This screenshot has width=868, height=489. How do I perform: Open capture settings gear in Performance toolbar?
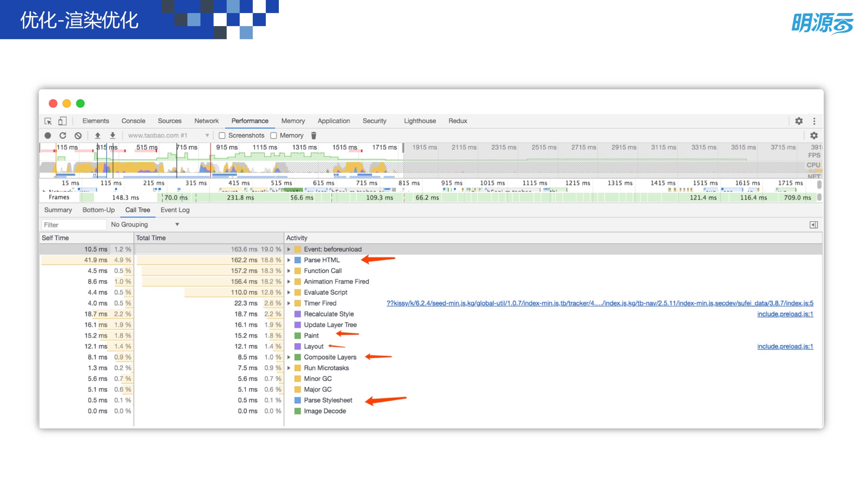(x=814, y=135)
